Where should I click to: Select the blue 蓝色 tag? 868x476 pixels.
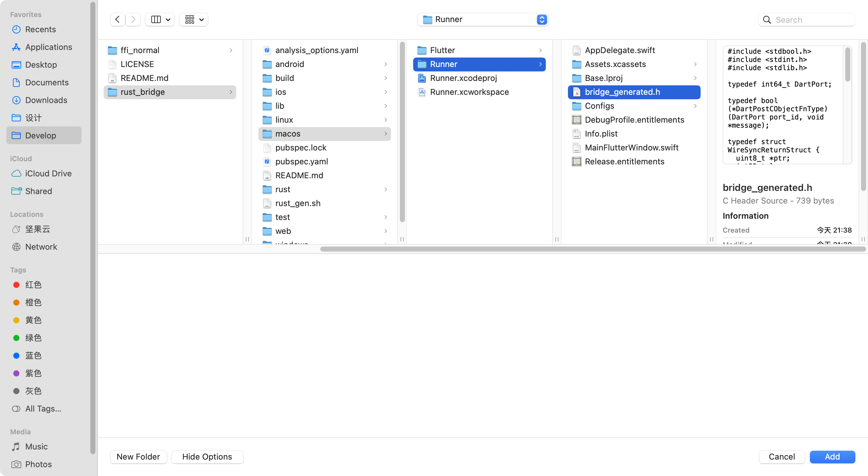coord(33,356)
